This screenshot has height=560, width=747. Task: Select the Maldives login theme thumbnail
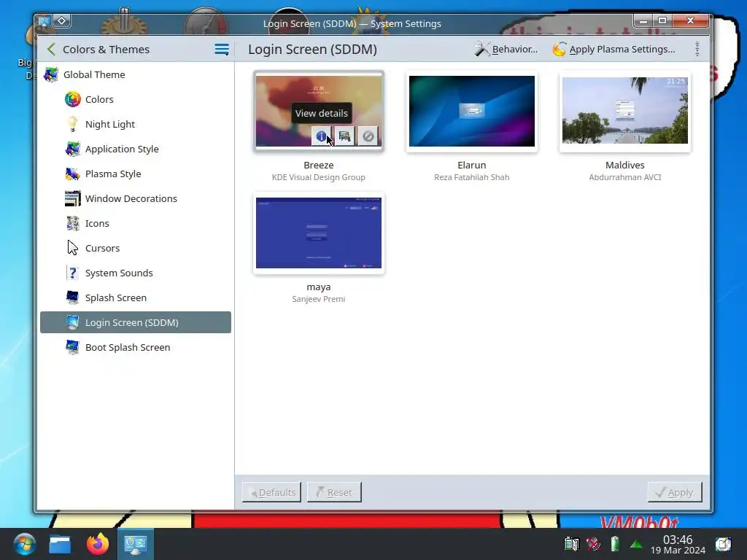pyautogui.click(x=625, y=111)
